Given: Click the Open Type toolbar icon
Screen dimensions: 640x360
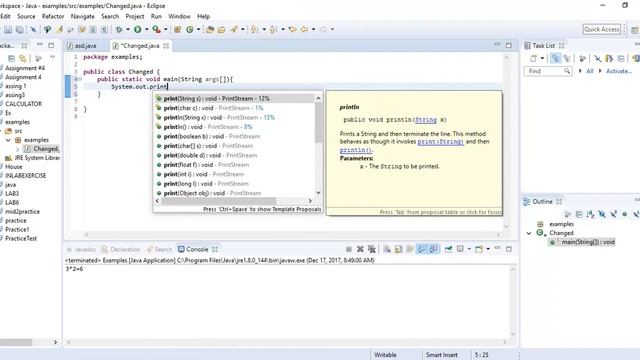Looking at the screenshot, I should pos(210,29).
